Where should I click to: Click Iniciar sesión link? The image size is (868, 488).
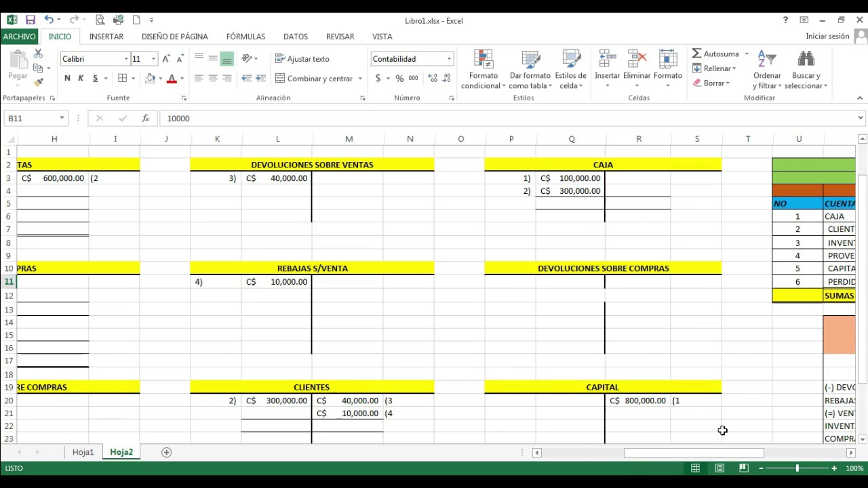[x=827, y=37]
